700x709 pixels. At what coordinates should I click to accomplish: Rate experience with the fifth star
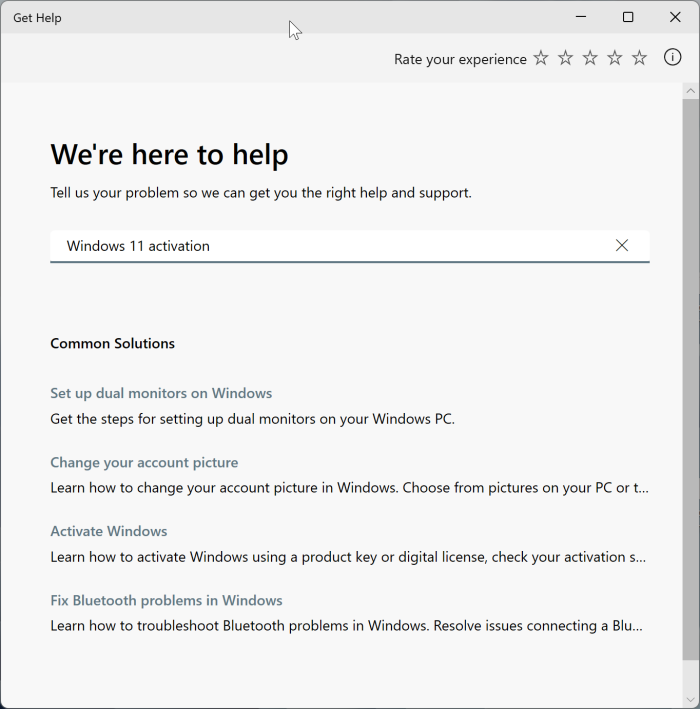(639, 58)
